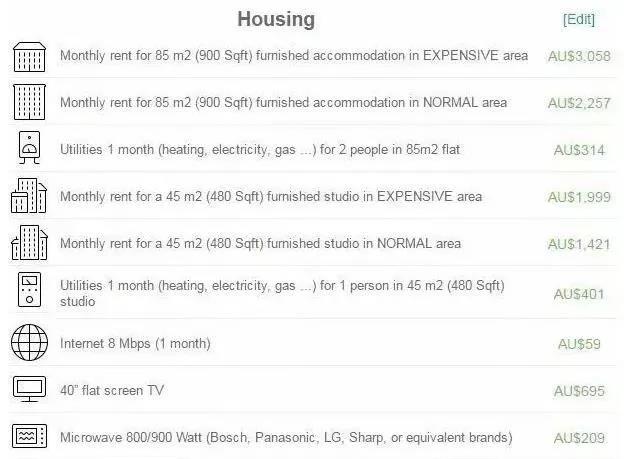Click the microwave icon
The width and height of the screenshot is (624, 459).
tap(29, 437)
